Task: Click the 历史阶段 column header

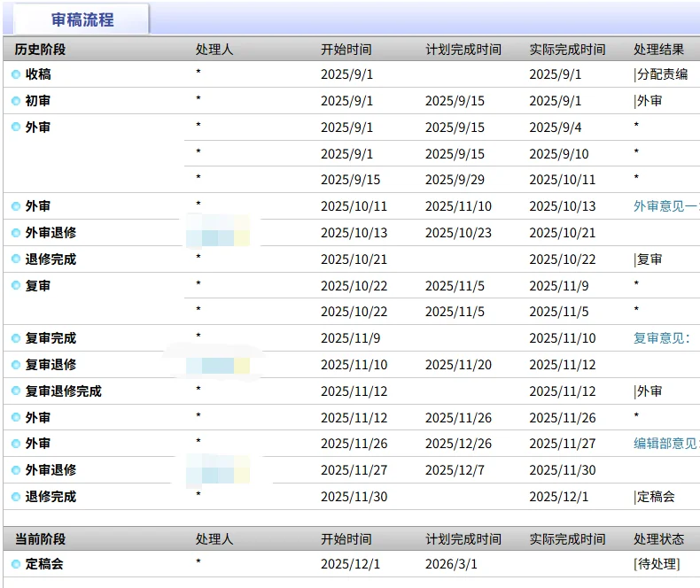Action: pos(40,49)
